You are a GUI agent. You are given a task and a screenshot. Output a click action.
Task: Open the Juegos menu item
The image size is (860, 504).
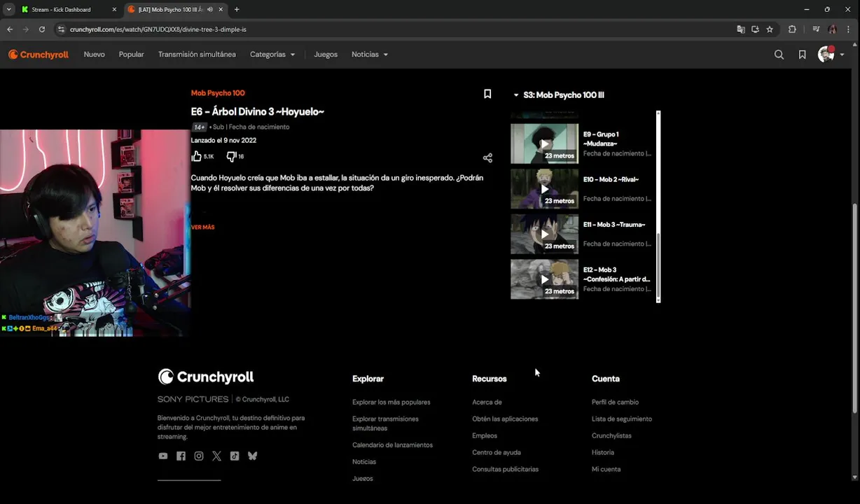[x=326, y=55]
